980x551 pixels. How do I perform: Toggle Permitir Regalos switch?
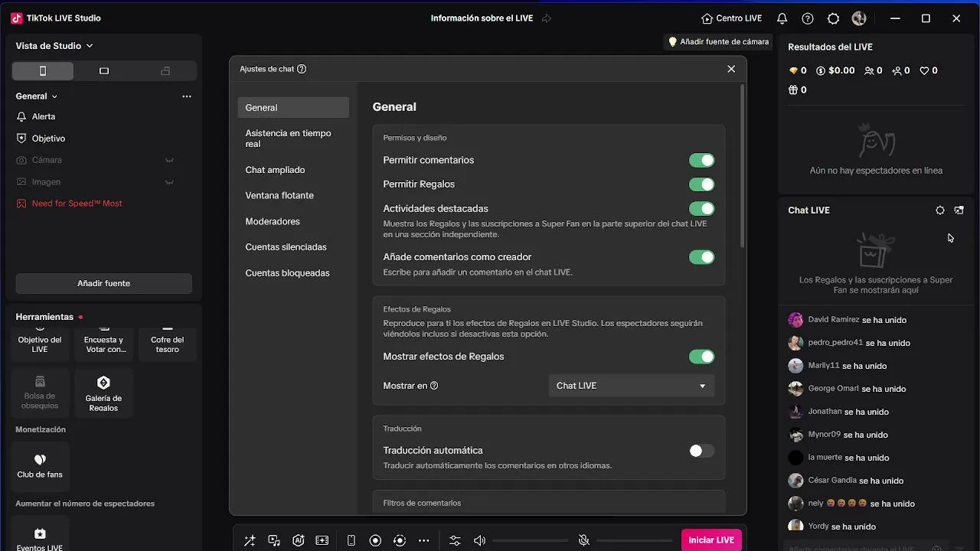click(701, 184)
